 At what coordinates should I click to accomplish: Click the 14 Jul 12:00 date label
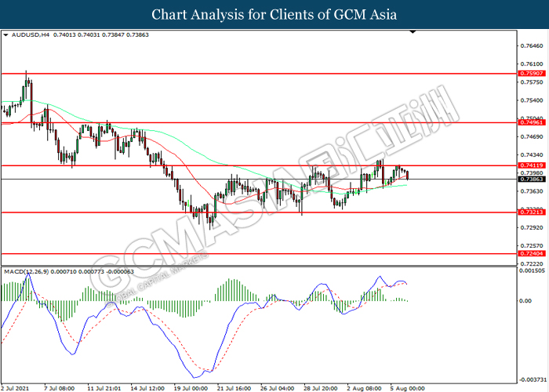pos(147,387)
